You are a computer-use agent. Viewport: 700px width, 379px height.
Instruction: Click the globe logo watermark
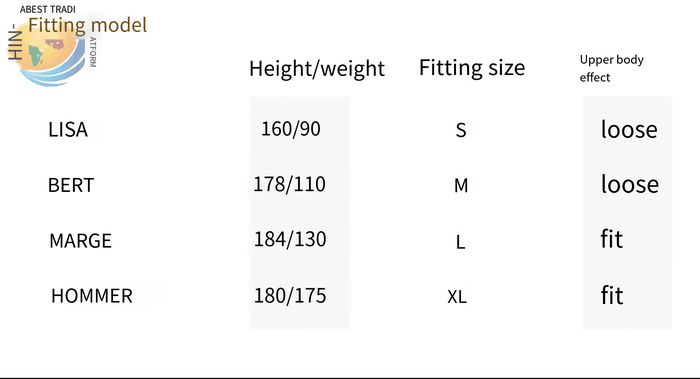tap(51, 56)
